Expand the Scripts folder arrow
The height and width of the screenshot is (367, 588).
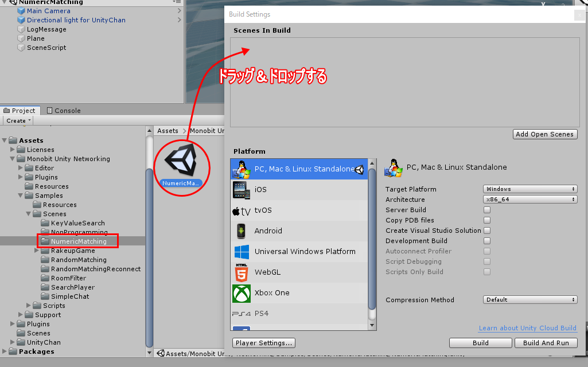[x=29, y=306]
